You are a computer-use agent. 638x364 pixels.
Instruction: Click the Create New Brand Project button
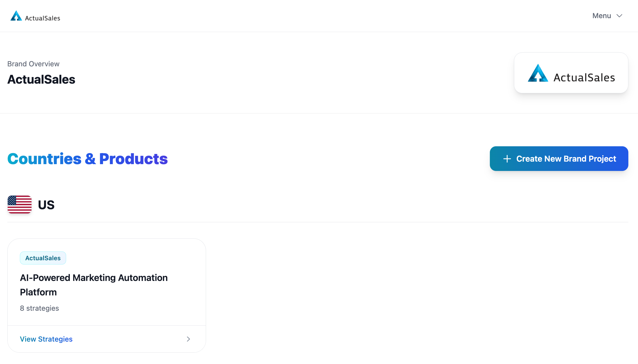click(x=559, y=158)
